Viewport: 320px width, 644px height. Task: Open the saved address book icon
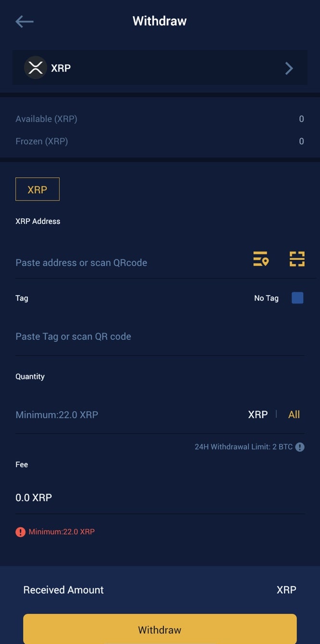click(x=261, y=259)
